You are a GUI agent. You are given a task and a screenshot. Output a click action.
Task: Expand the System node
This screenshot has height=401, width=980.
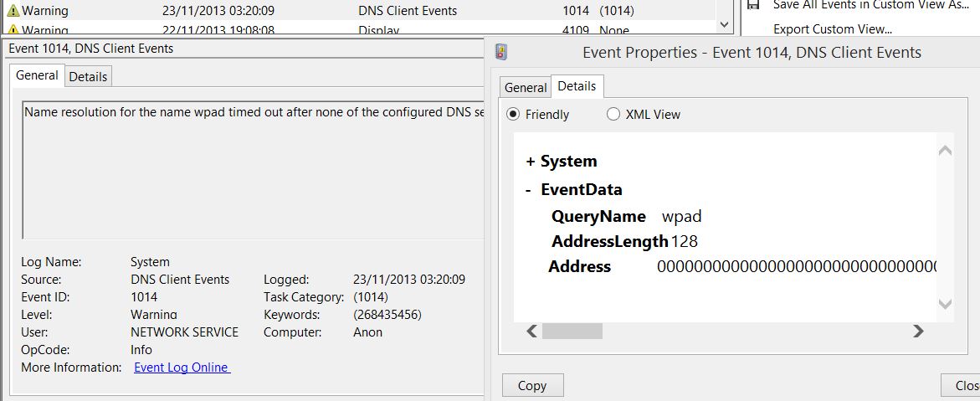(x=530, y=162)
